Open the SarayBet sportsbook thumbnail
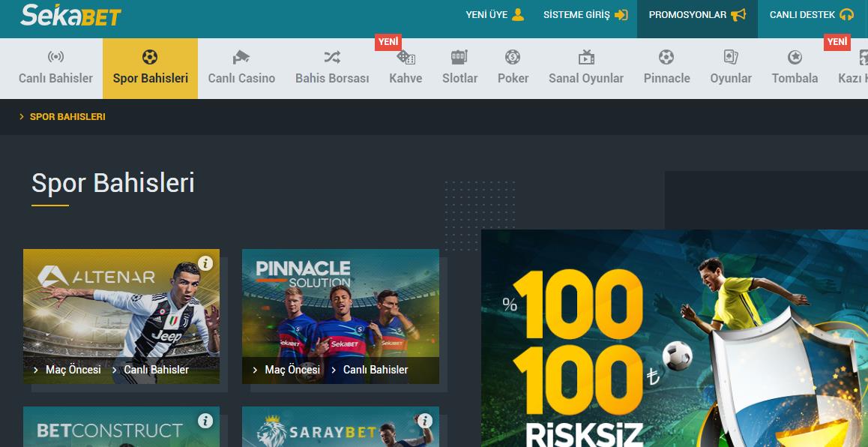 pyautogui.click(x=340, y=427)
